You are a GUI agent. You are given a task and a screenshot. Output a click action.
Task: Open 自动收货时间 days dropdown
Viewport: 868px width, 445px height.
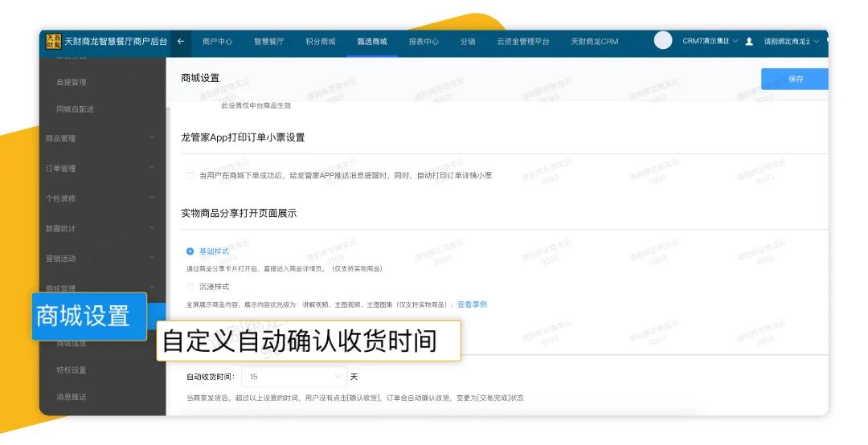294,377
